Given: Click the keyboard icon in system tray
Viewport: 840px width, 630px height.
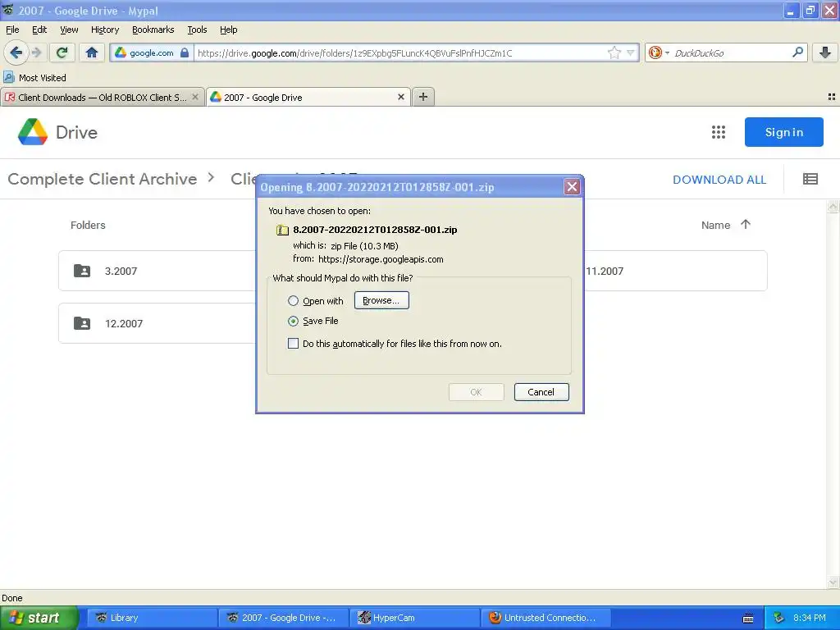Looking at the screenshot, I should pos(748,619).
